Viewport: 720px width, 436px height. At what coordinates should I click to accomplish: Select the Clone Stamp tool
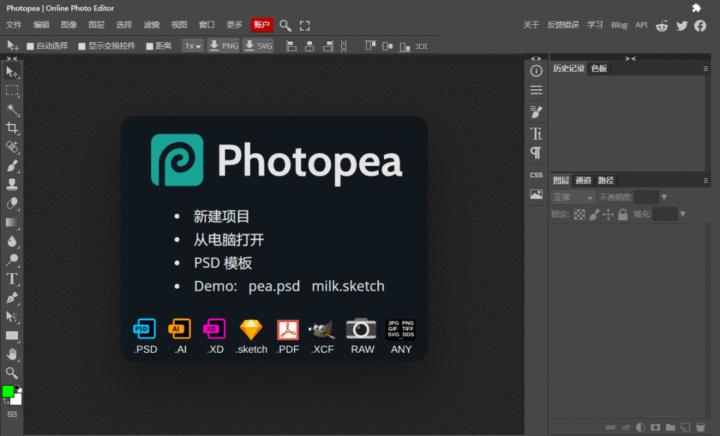12,184
